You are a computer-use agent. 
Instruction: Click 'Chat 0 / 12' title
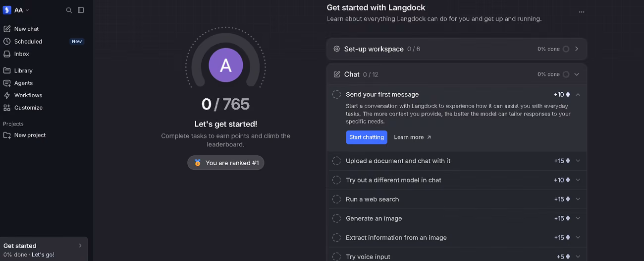361,74
